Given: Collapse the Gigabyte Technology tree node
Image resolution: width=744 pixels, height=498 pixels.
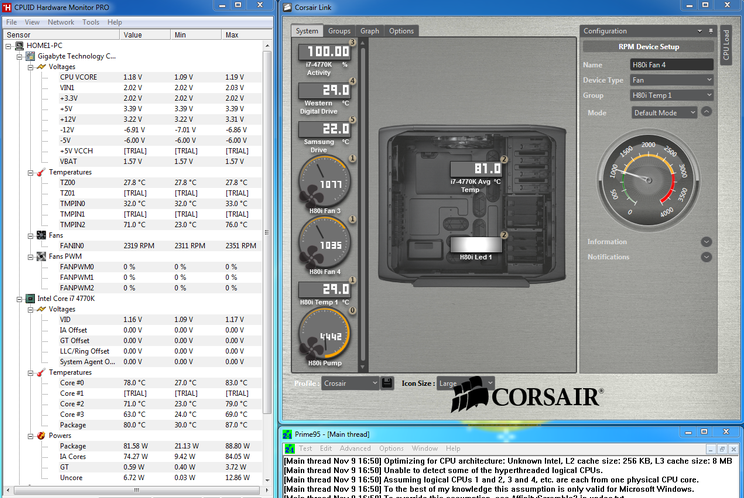Looking at the screenshot, I should point(18,57).
